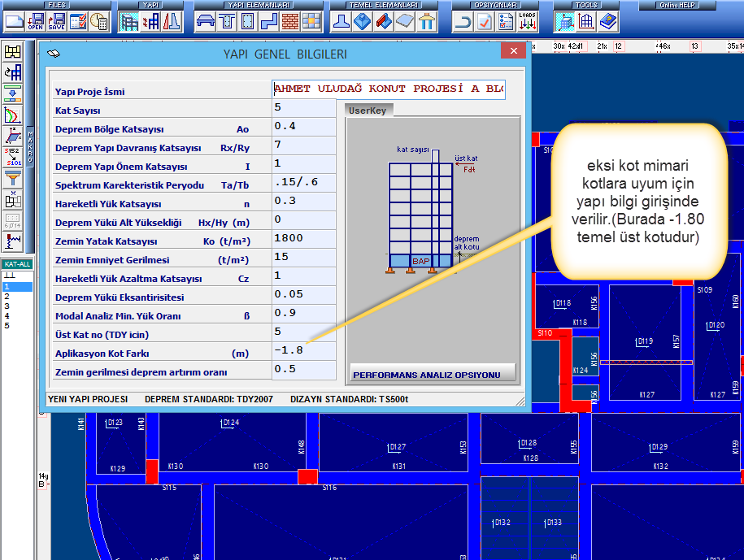Click the SAVE file toolbar icon

click(56, 22)
